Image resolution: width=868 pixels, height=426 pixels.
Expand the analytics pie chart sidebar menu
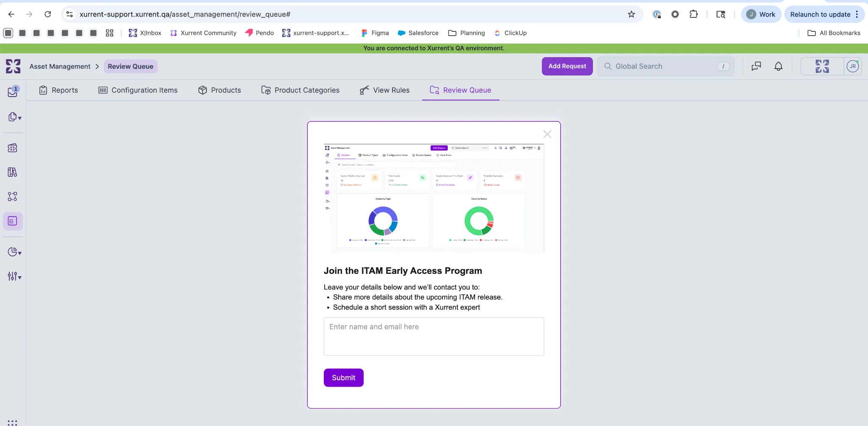click(14, 252)
